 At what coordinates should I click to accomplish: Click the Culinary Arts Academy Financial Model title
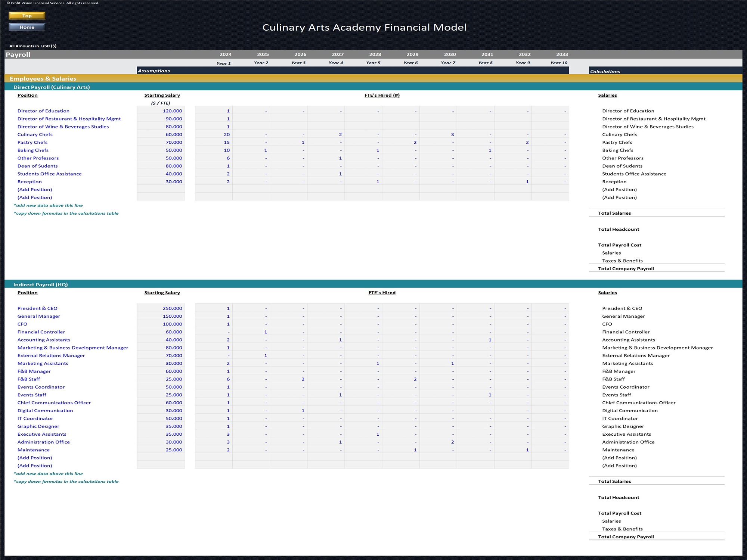365,27
